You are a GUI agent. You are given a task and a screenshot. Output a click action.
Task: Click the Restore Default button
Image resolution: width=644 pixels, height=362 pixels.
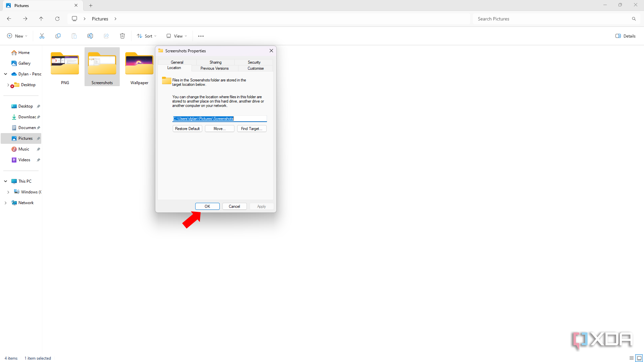187,128
